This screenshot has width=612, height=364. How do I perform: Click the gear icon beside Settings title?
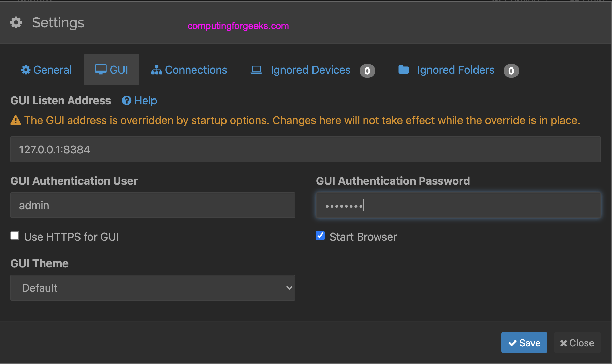16,22
